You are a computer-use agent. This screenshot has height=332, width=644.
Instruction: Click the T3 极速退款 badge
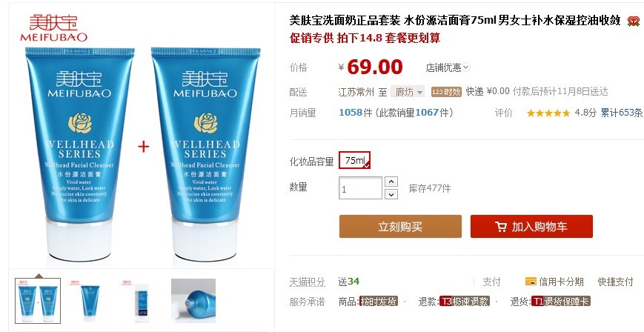click(x=464, y=302)
